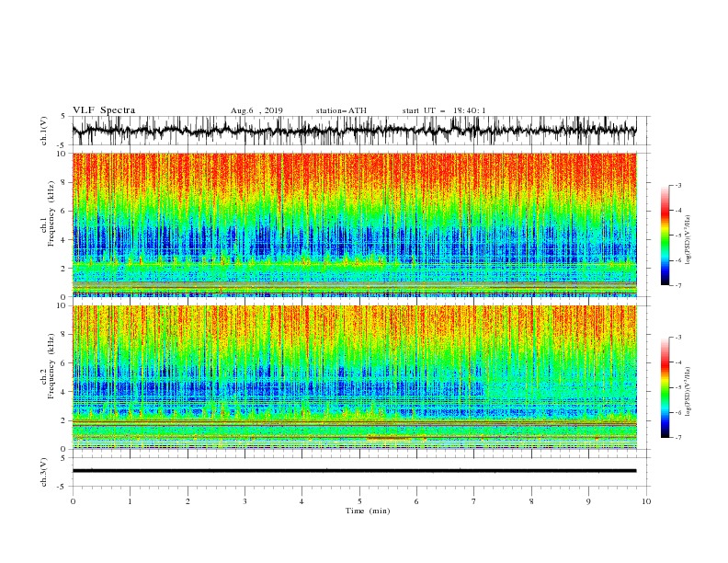Image resolution: width=728 pixels, height=563 pixels.
Task: Click the time axis tick label "9"
Action: [588, 501]
